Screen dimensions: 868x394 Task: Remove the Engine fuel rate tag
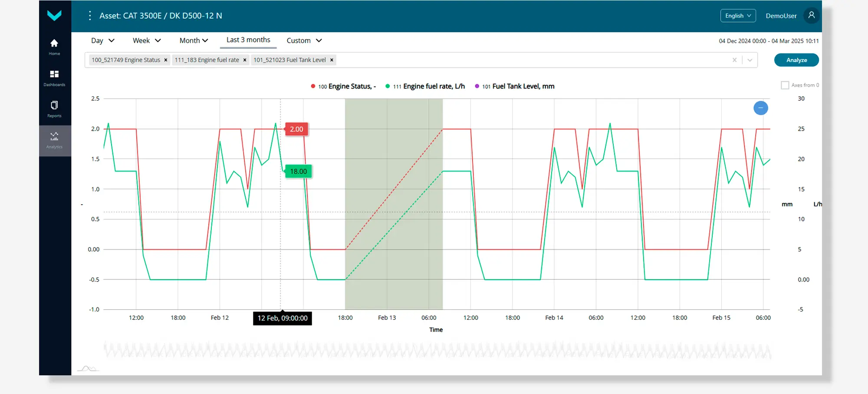tap(245, 60)
